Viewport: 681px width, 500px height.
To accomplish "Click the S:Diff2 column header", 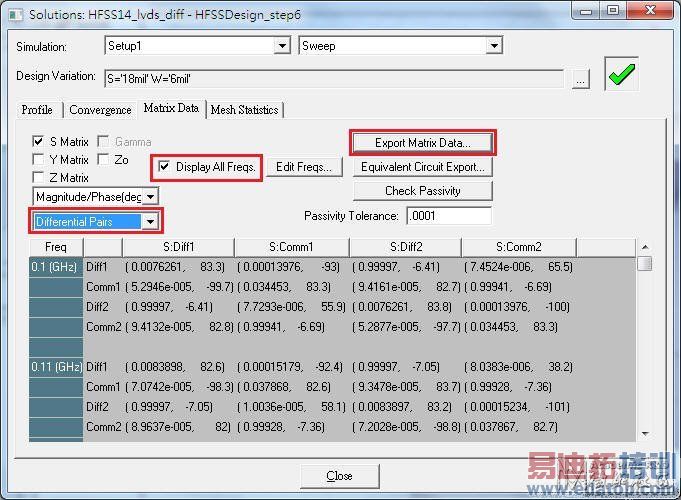I will point(406,247).
